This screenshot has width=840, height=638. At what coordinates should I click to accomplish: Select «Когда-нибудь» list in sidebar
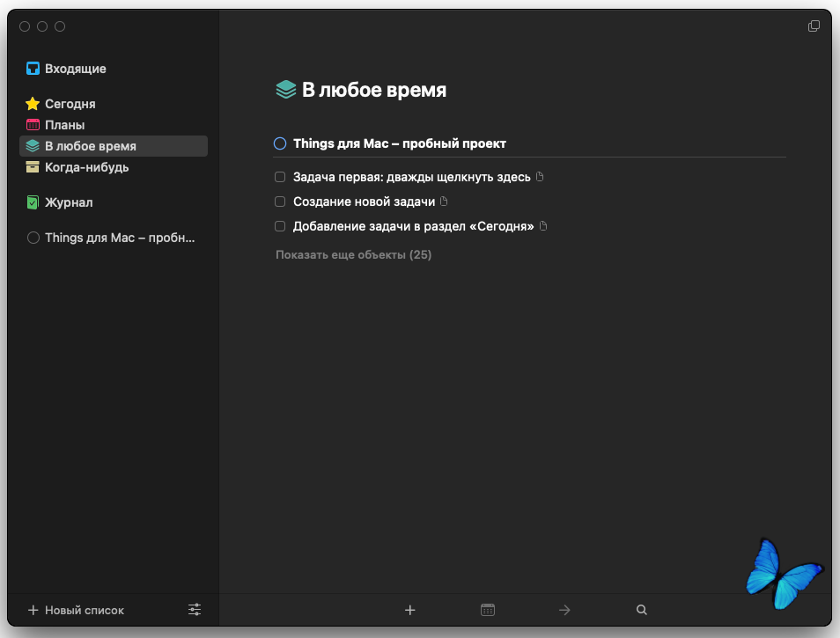click(87, 167)
